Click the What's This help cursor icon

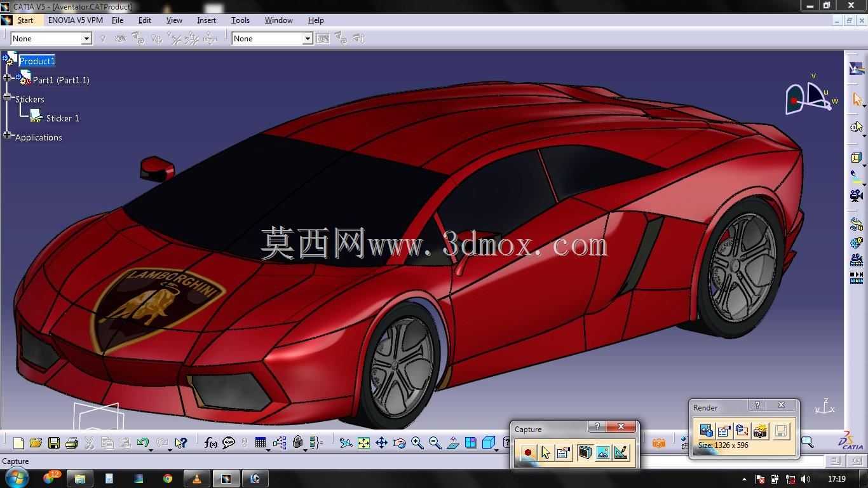point(181,443)
